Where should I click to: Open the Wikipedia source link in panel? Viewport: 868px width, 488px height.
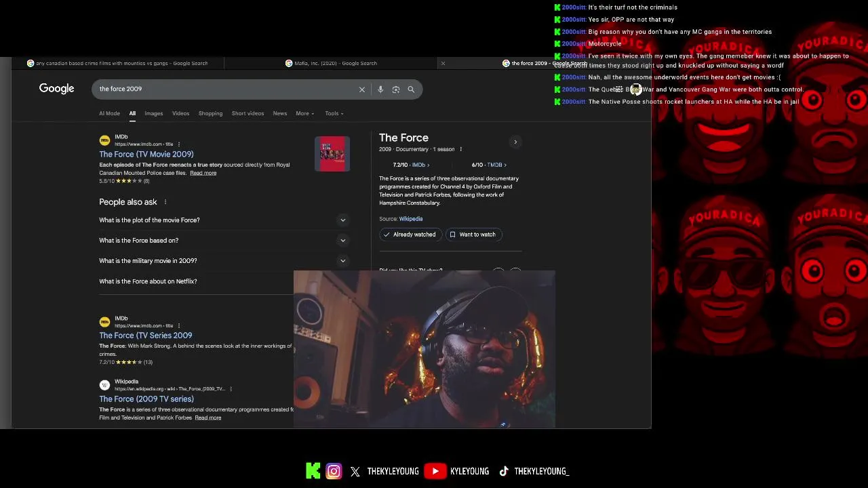411,219
